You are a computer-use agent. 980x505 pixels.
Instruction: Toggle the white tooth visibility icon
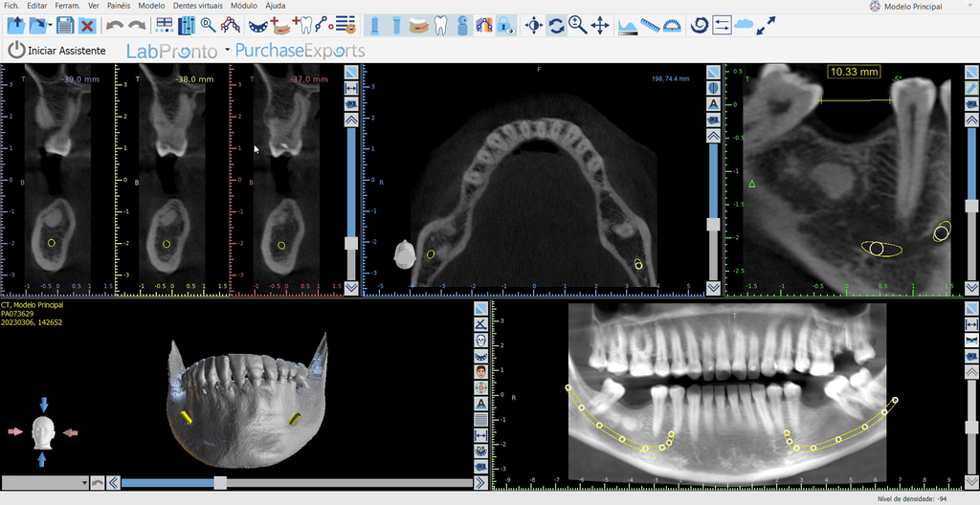tap(440, 26)
